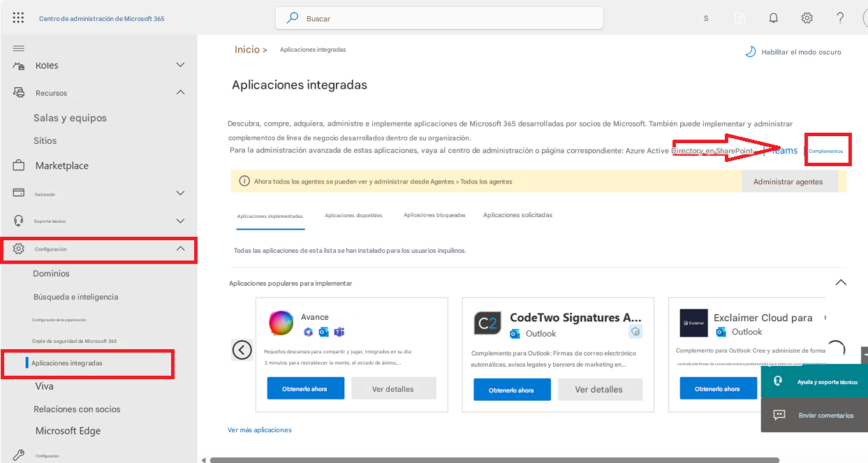Open "Copia de seguridad de Microsoft 365"
The height and width of the screenshot is (463, 868).
[74, 341]
